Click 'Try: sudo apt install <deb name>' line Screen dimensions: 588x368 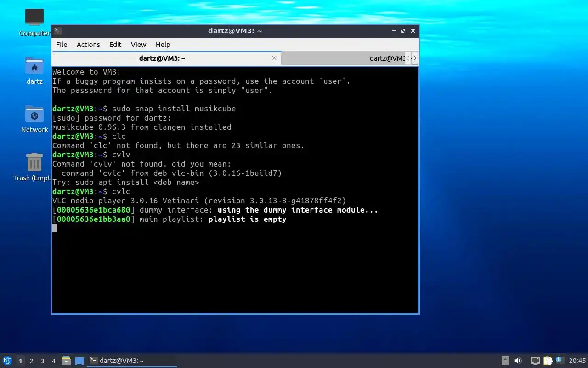pyautogui.click(x=126, y=182)
